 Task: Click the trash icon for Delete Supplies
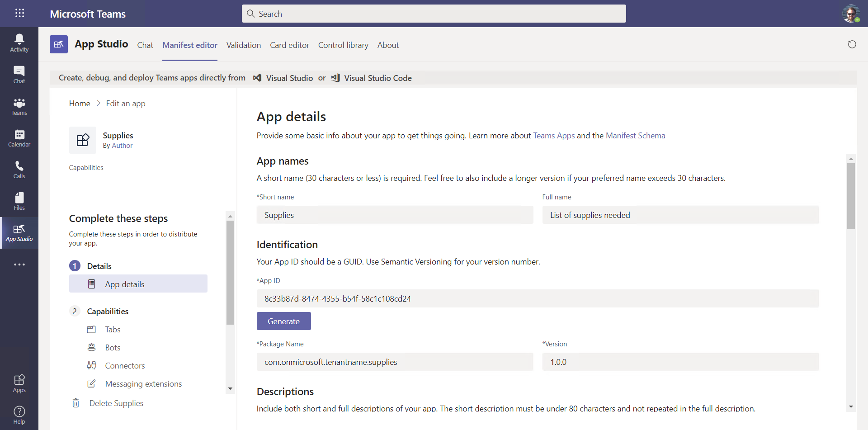click(76, 403)
